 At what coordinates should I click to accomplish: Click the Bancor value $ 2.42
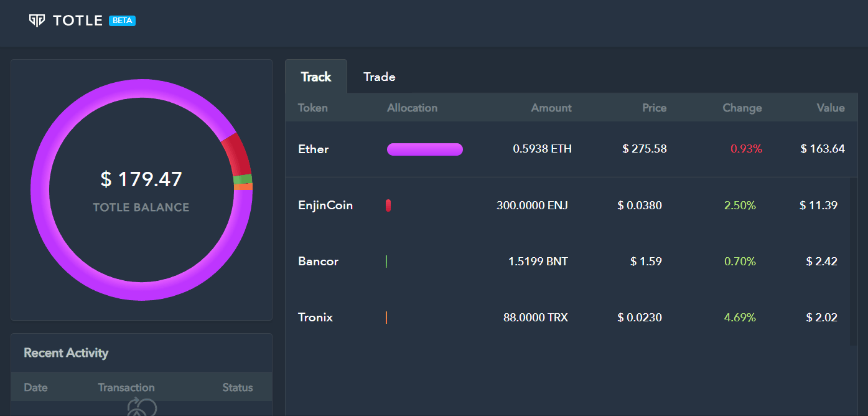[x=821, y=261]
